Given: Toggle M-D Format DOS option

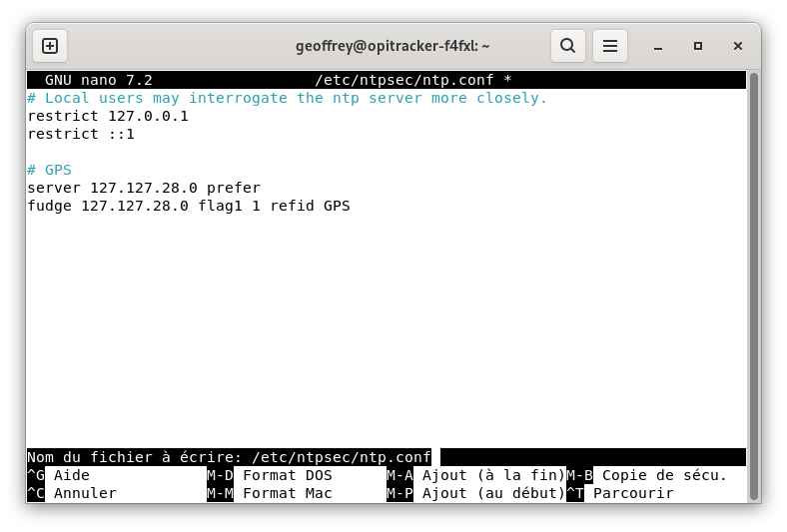Looking at the screenshot, I should (270, 475).
